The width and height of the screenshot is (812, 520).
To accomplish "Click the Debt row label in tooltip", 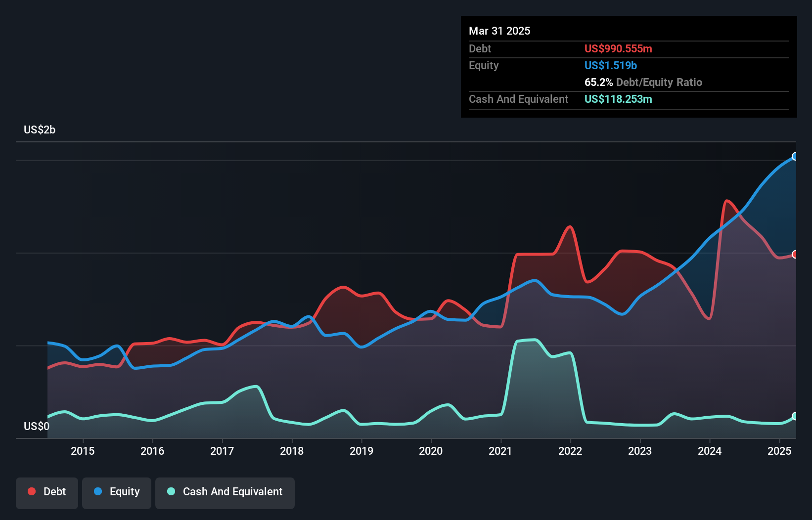I will tap(480, 48).
